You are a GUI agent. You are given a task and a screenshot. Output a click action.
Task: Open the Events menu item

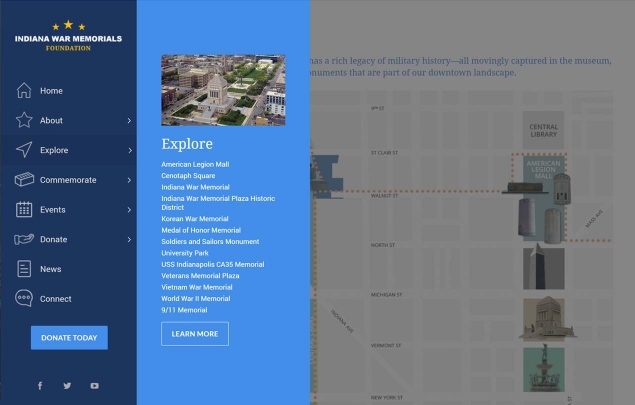pyautogui.click(x=68, y=209)
